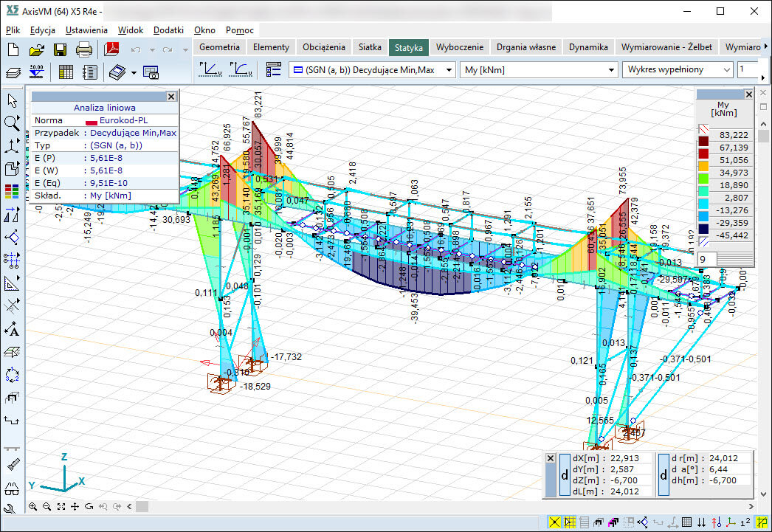Close the Analiza liniowa info panel
Image resolution: width=772 pixels, height=532 pixels.
click(171, 97)
